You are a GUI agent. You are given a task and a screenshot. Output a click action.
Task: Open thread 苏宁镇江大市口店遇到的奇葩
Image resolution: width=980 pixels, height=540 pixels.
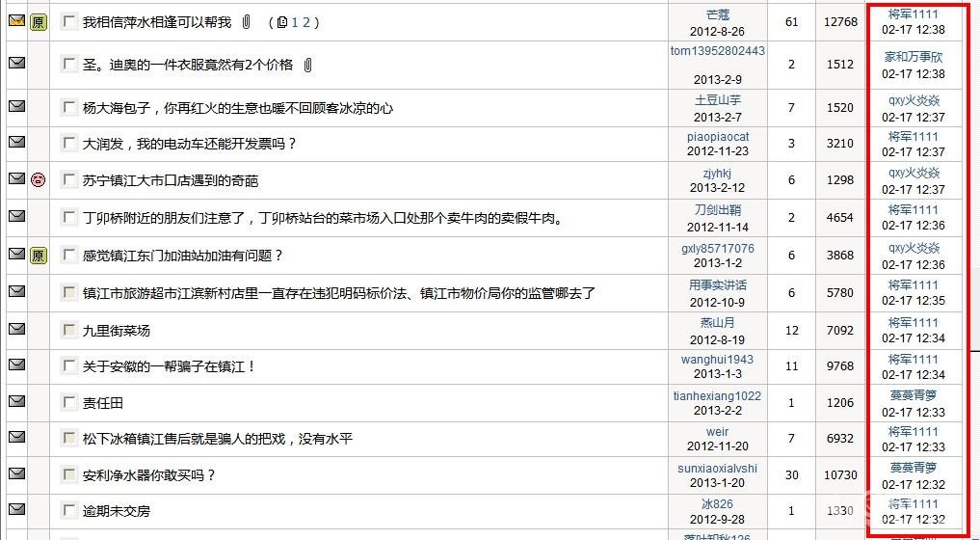[x=170, y=181]
